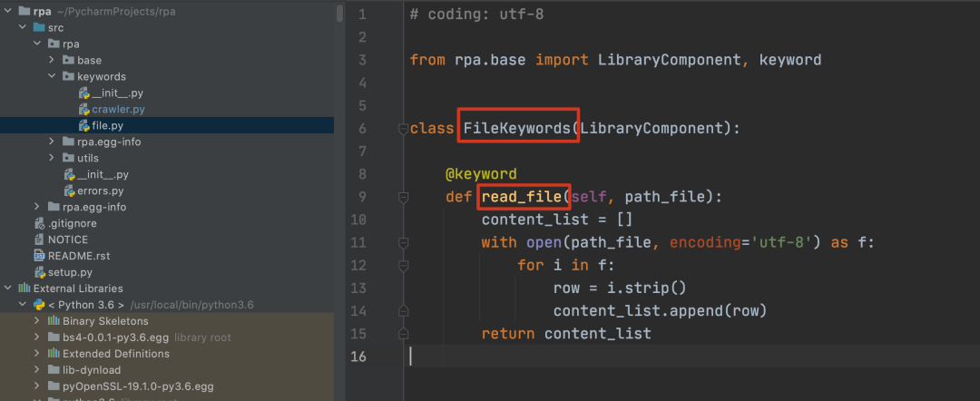980x401 pixels.
Task: Click the External Libraries bar-chart icon
Action: click(x=24, y=288)
